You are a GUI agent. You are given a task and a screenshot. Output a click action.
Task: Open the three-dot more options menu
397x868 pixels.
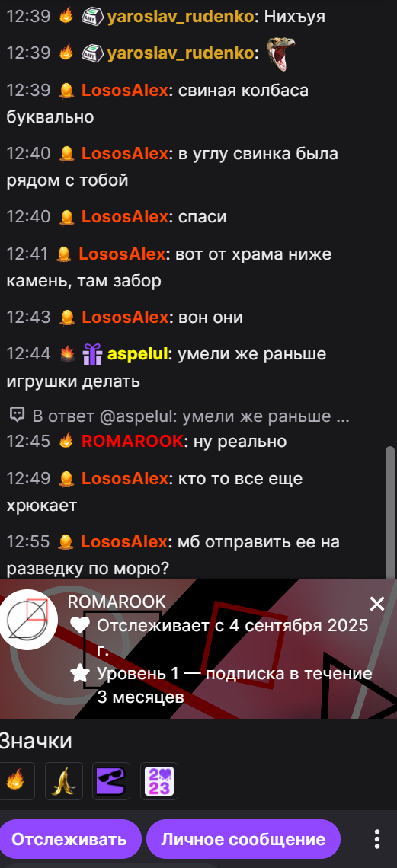pyautogui.click(x=377, y=839)
